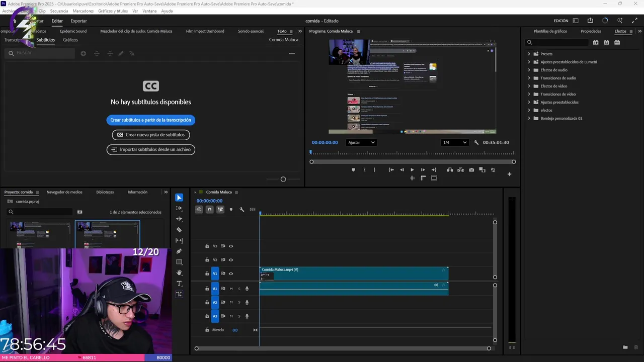This screenshot has height=362, width=644.
Task: Select the Selection tool arrow
Action: (179, 198)
